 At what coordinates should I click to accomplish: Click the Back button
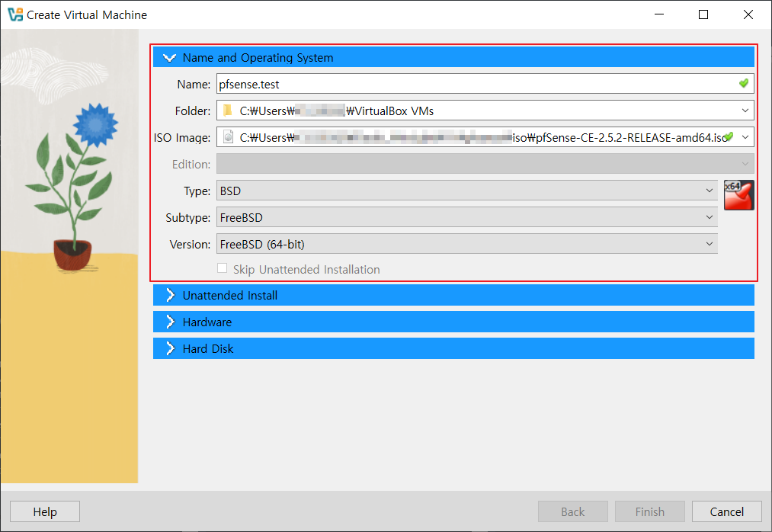(572, 511)
